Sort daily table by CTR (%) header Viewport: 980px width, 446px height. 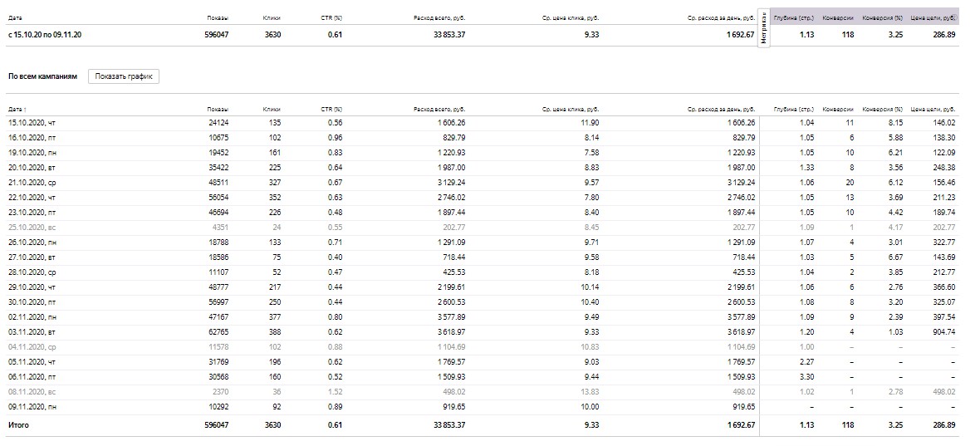tap(331, 110)
